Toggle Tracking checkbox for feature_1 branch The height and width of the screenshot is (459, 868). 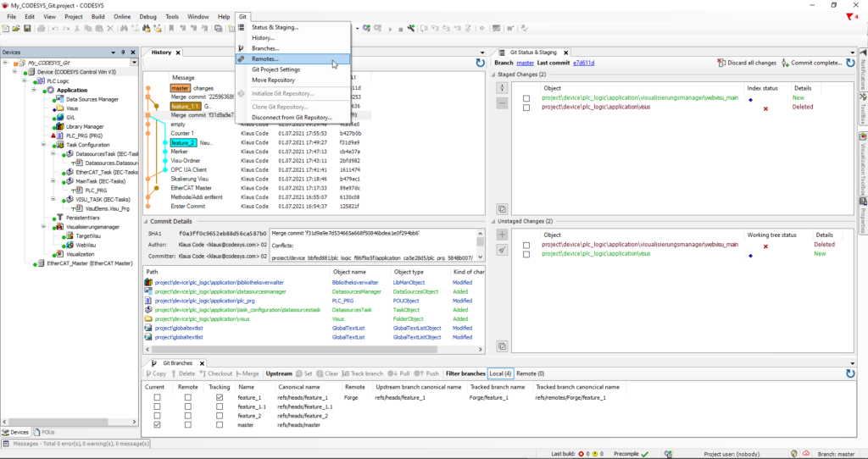(220, 397)
